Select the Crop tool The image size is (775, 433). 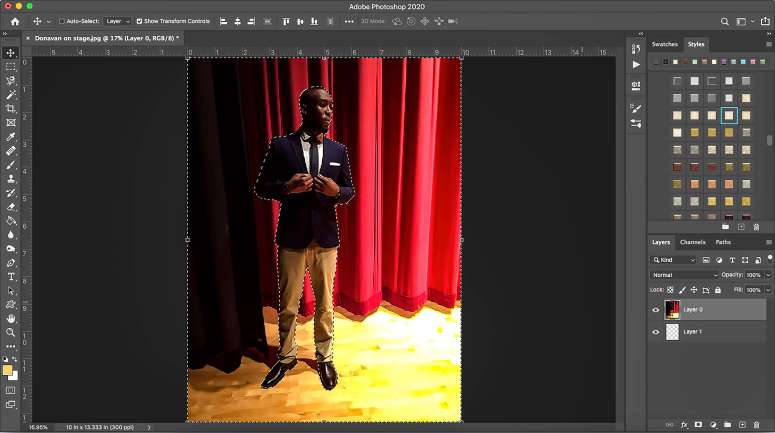tap(11, 108)
